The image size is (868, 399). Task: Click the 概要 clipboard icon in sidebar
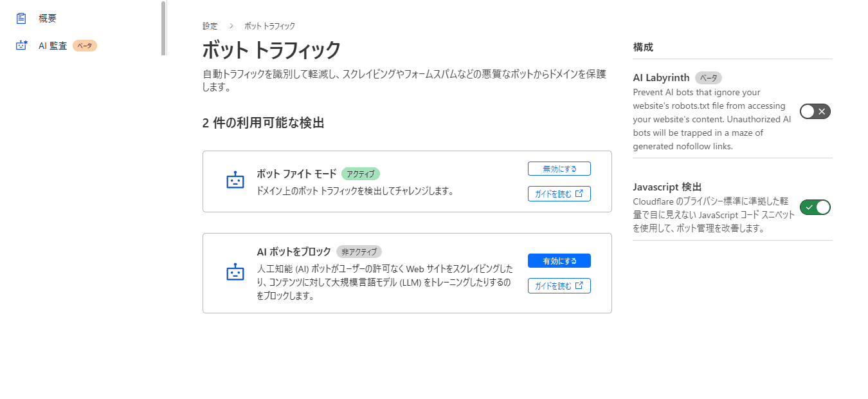pyautogui.click(x=21, y=19)
